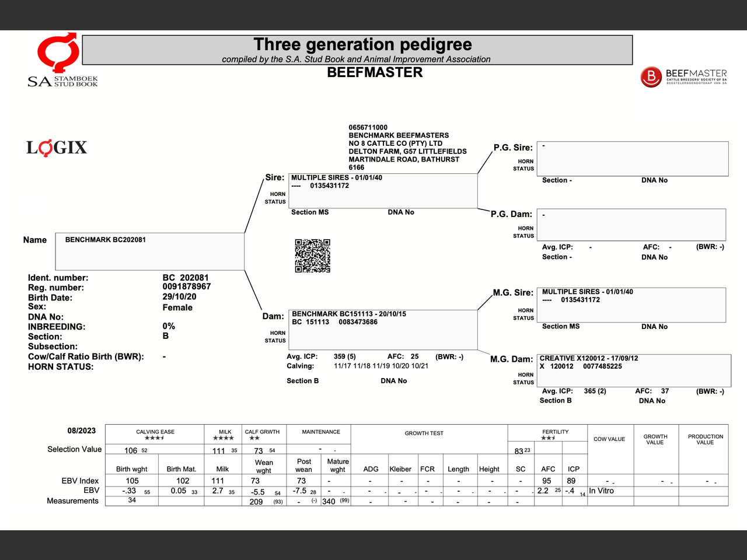Click the 08/2023 evaluation date
747x560 pixels.
[82, 430]
